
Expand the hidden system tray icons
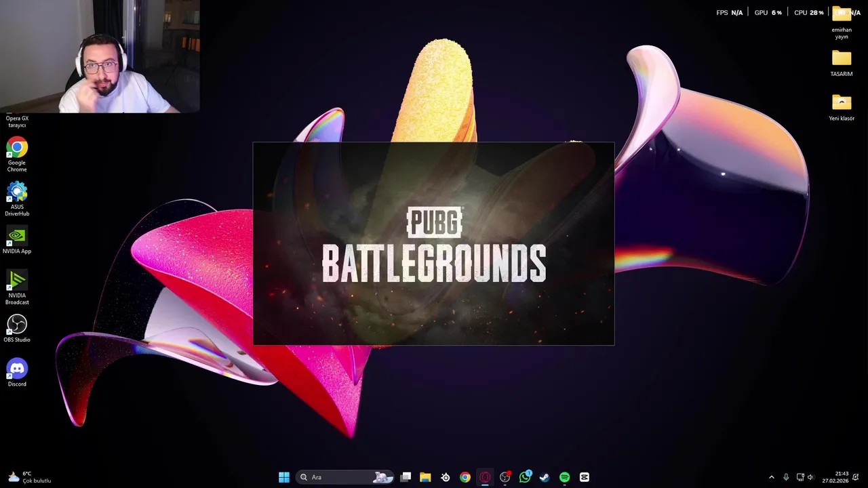pos(771,477)
